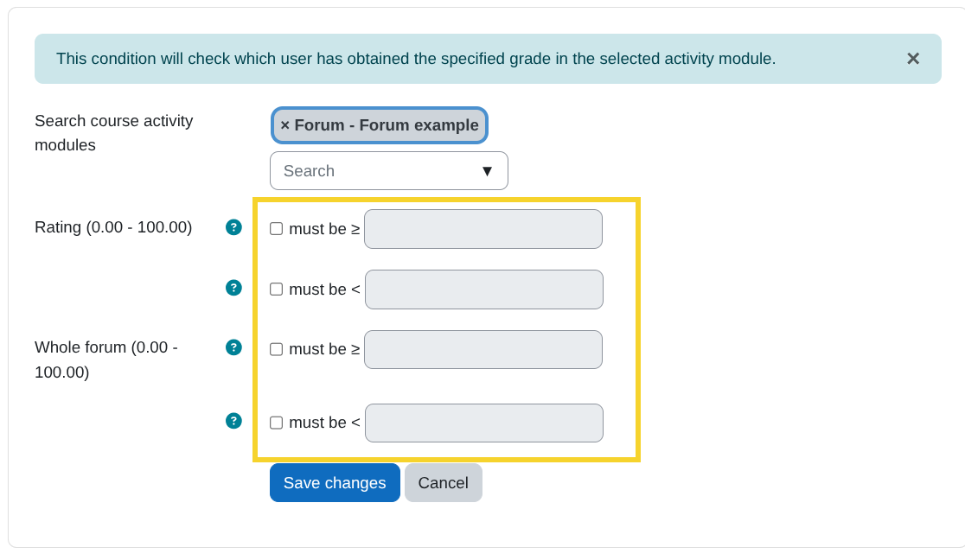Tick Whole forum 'must be ≥' checkbox
The width and height of the screenshot is (965, 560).
pos(277,349)
